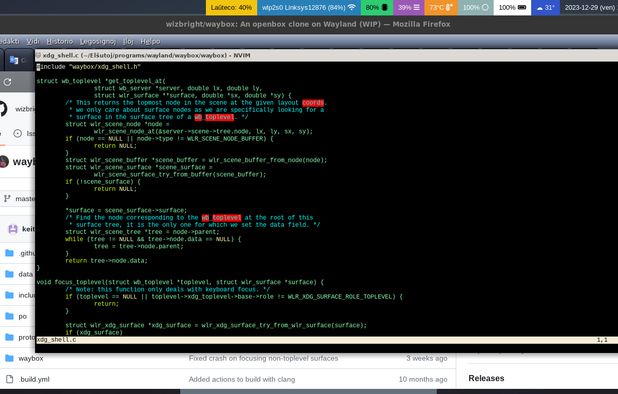Open the waybox folder link
The image size is (618, 394).
coord(31,358)
